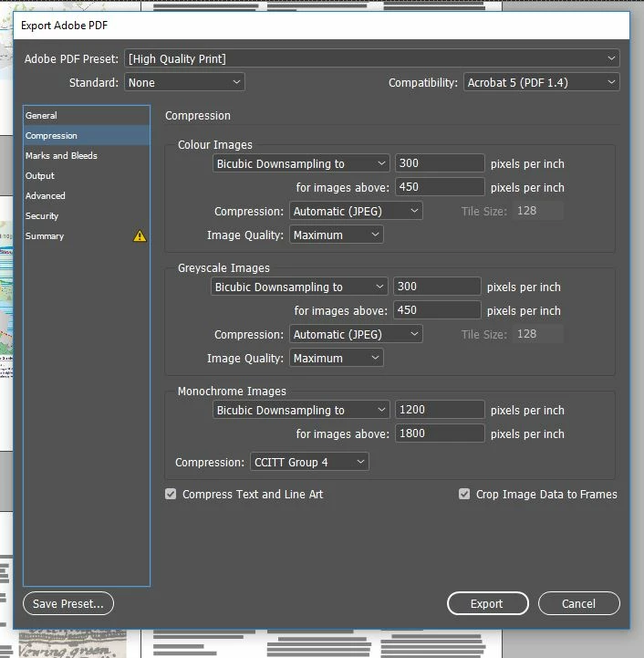Switch to Marks and Bleeds settings
The height and width of the screenshot is (658, 644).
[87, 156]
